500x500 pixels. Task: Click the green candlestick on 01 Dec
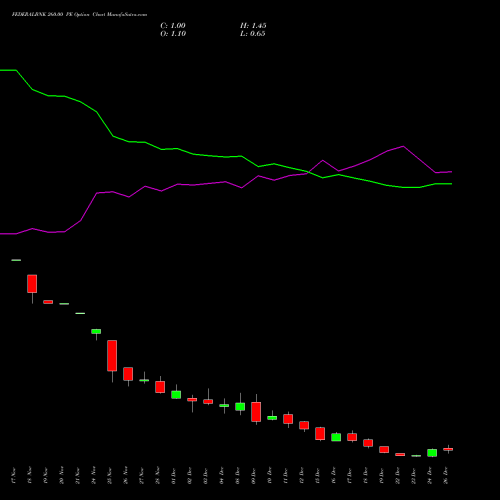(x=176, y=395)
